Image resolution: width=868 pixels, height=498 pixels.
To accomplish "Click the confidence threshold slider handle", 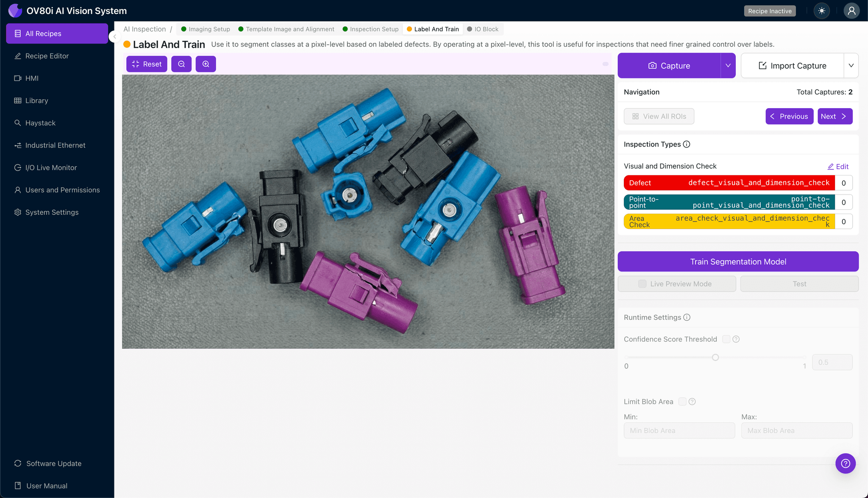I will (715, 357).
